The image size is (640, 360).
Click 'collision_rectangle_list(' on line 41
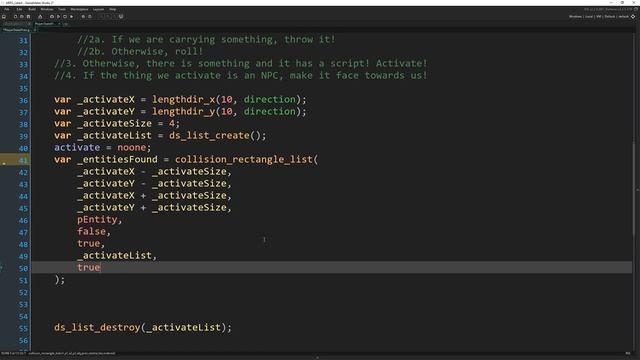coord(247,160)
